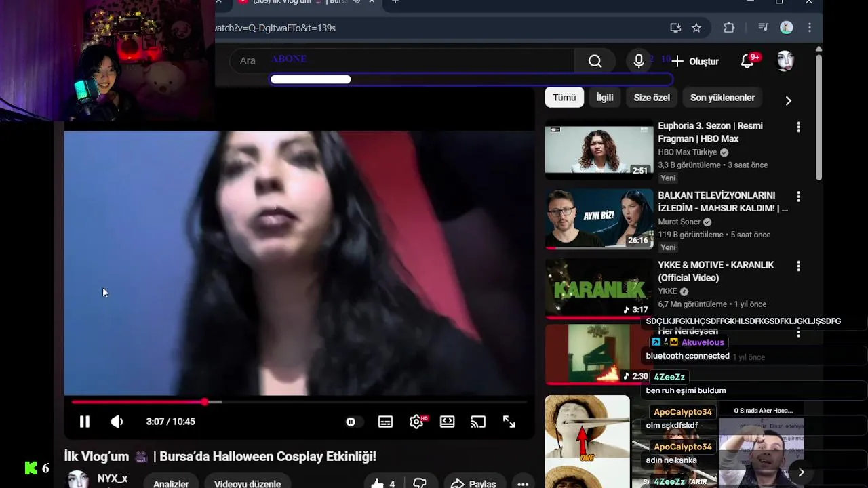The height and width of the screenshot is (488, 868).
Task: Open Euphoria 3. Sezon thumbnail
Action: point(599,149)
